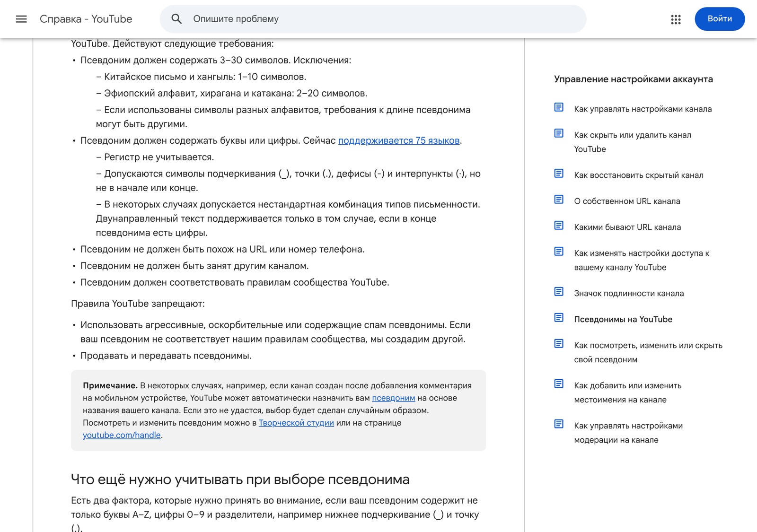Open the 'Справка - YouTube' header title
The height and width of the screenshot is (532, 757).
click(86, 19)
